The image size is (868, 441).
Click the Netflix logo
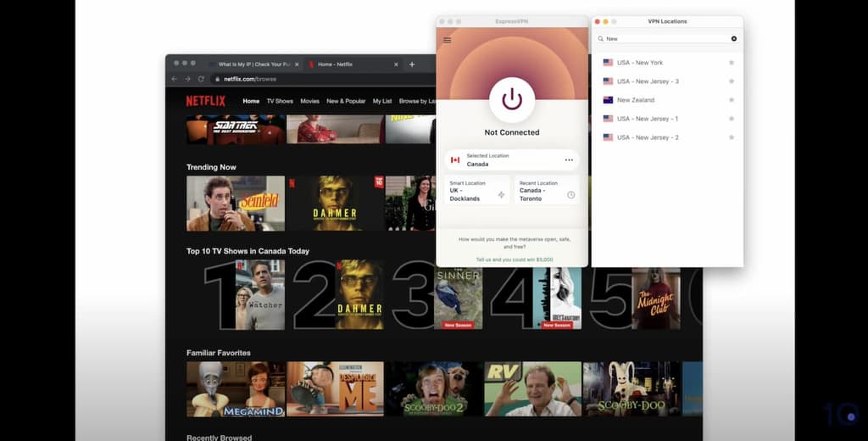click(x=205, y=101)
